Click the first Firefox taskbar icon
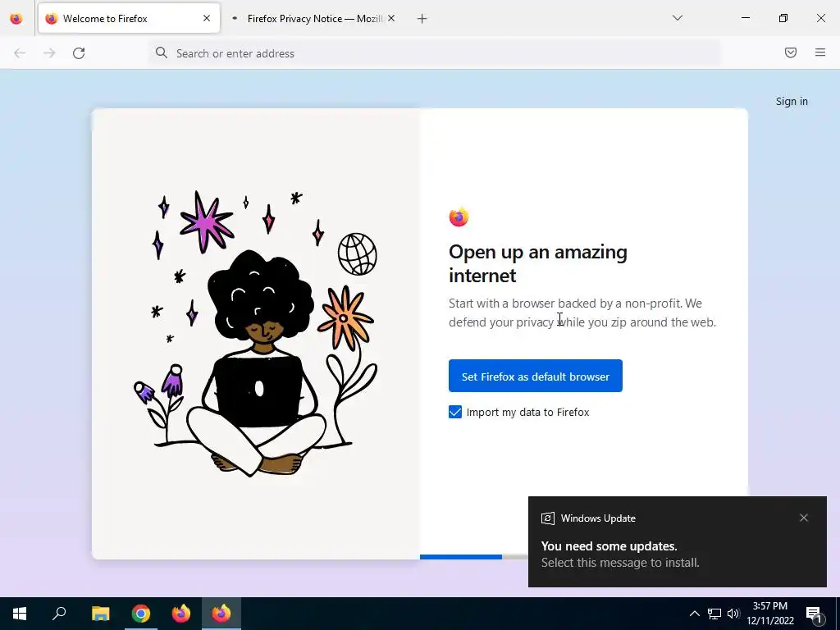840x630 pixels. pyautogui.click(x=181, y=614)
